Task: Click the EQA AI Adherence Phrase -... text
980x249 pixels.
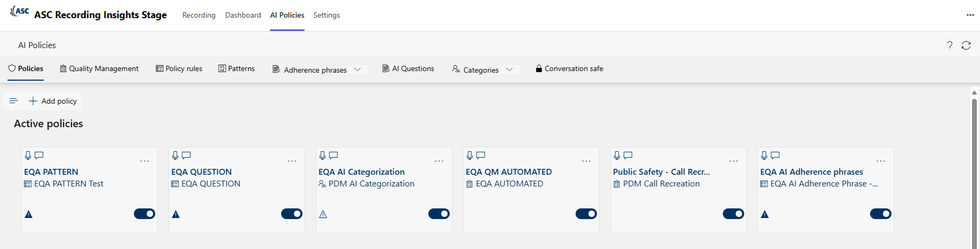Action: coord(824,184)
